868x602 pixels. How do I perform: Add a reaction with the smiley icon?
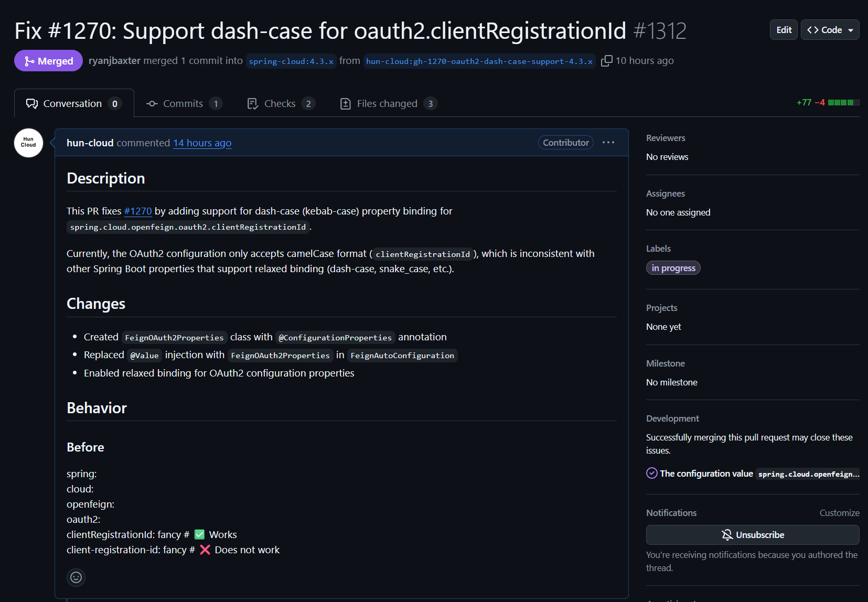[76, 577]
